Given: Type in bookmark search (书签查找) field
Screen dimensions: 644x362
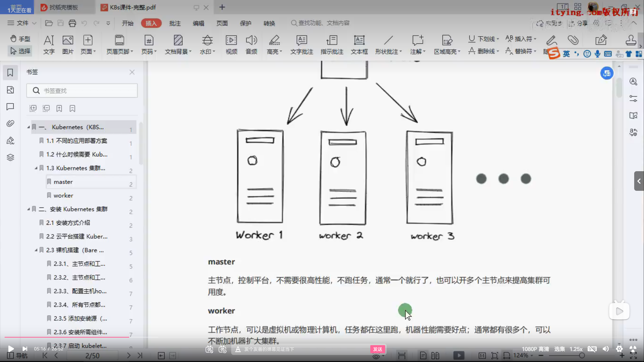Looking at the screenshot, I should [x=82, y=90].
